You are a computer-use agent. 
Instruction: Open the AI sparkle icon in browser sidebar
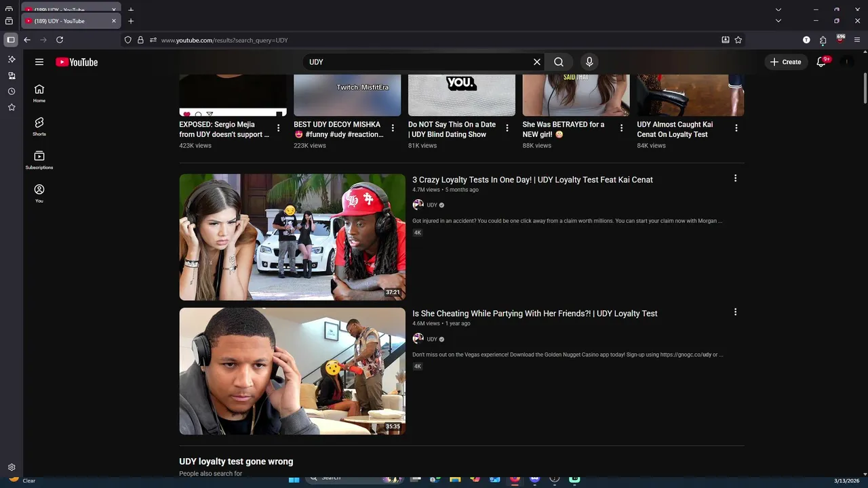pos(12,59)
